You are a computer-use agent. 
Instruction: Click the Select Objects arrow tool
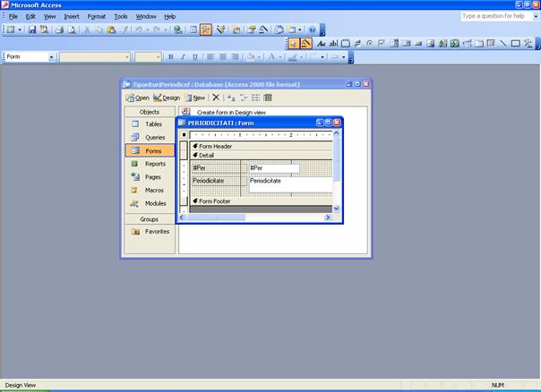tap(294, 43)
